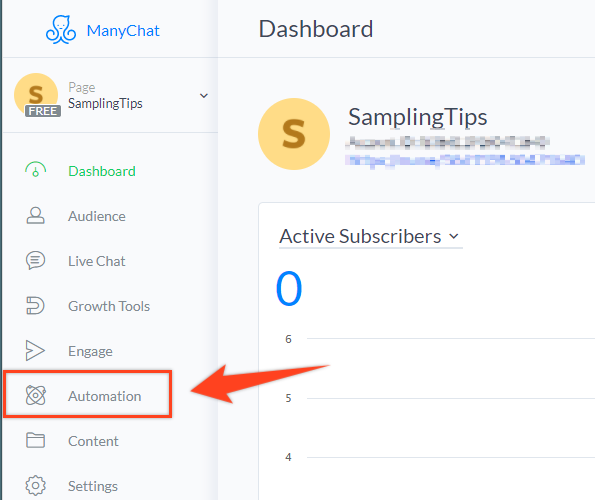Click the ManyChat octopus logo icon
This screenshot has height=500, width=595.
tap(61, 30)
